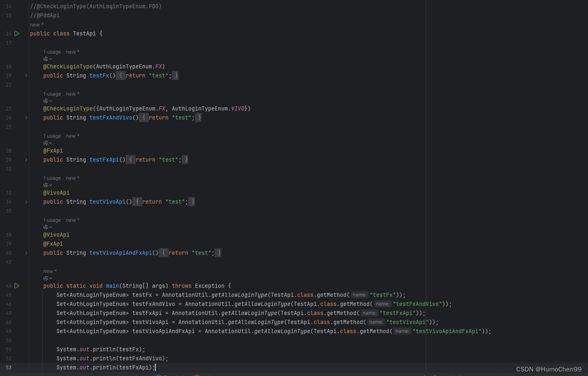588x376 pixels.
Task: Click testFxAndVivo method name in its declaration
Action: point(111,117)
